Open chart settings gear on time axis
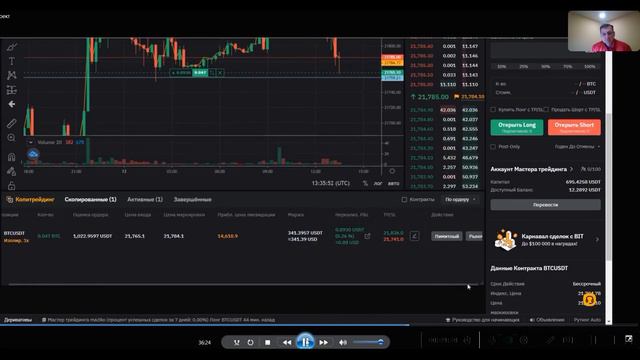 (392, 171)
